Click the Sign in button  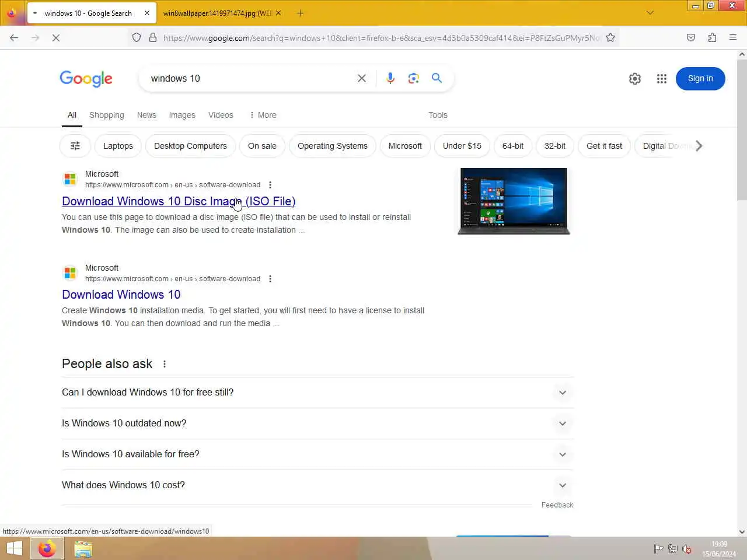700,79
